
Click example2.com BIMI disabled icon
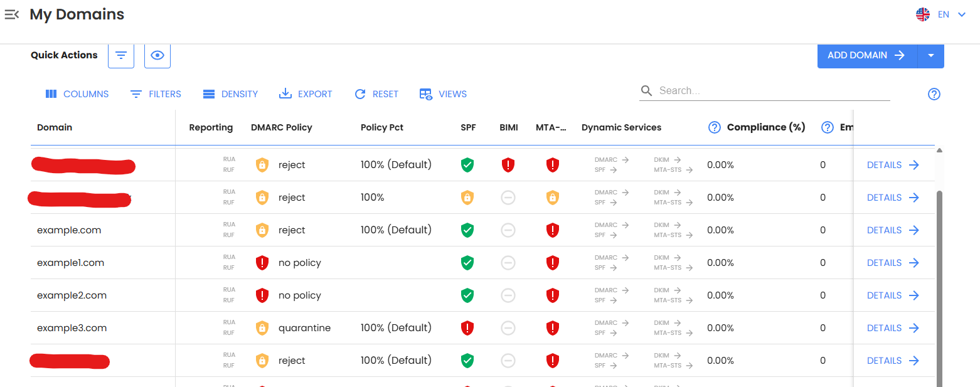tap(508, 295)
